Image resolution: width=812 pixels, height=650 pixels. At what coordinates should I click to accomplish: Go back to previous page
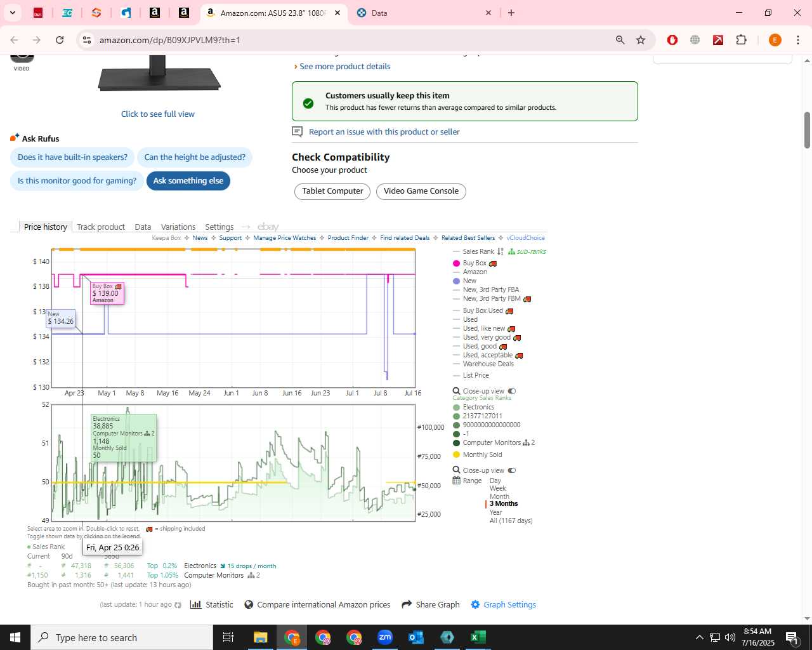click(x=14, y=40)
